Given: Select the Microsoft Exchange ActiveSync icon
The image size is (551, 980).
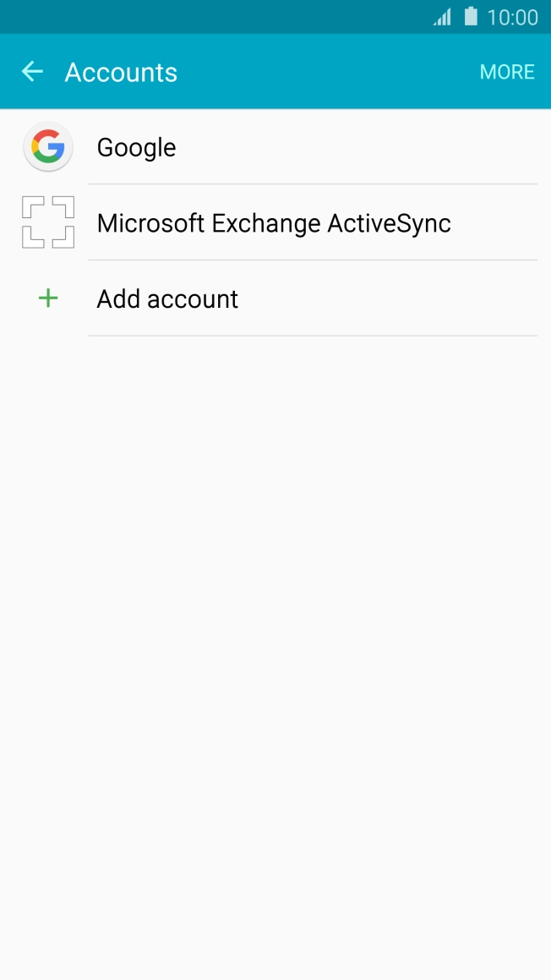Looking at the screenshot, I should (x=47, y=222).
